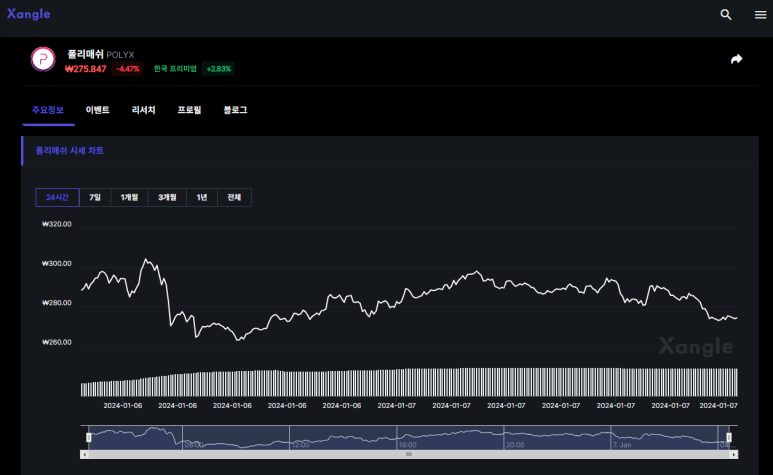The width and height of the screenshot is (773, 475).
Task: Select the 3개월 chart range
Action: click(x=167, y=197)
